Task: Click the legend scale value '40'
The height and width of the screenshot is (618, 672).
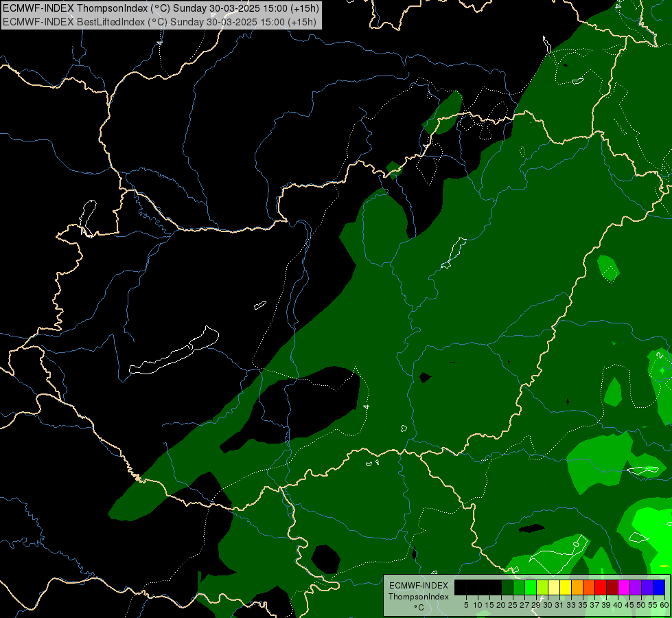Action: [x=618, y=605]
